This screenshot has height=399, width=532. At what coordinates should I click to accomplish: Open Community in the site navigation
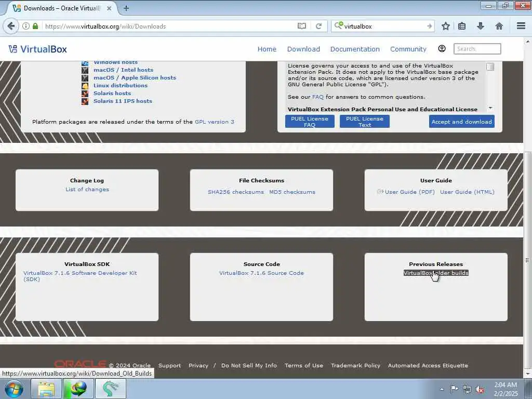(408, 49)
